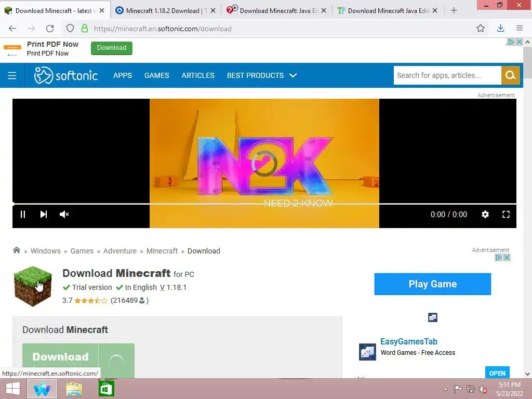Viewport: 532px width, 399px height.
Task: Close the top Print PDF ad
Action: [x=519, y=42]
